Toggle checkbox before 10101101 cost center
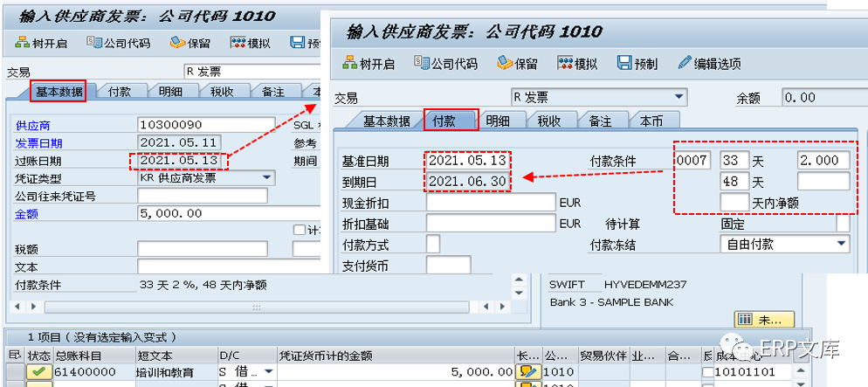868x387 pixels. [708, 371]
